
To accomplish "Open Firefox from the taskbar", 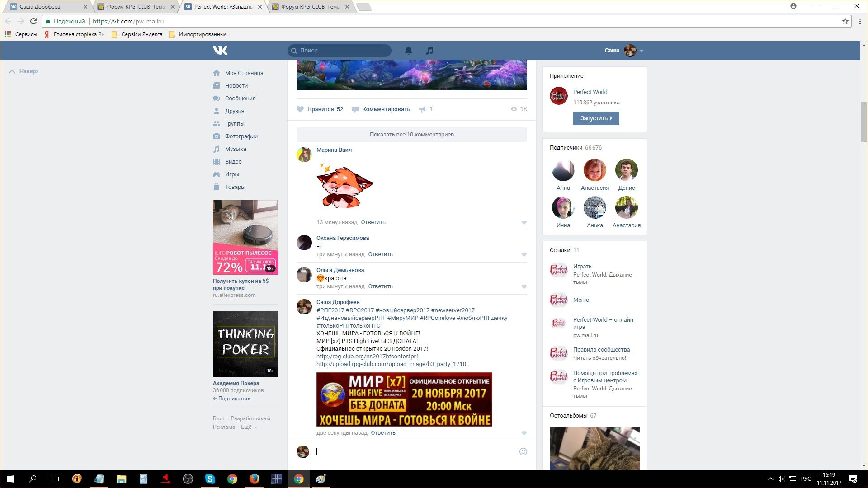I will point(255,479).
